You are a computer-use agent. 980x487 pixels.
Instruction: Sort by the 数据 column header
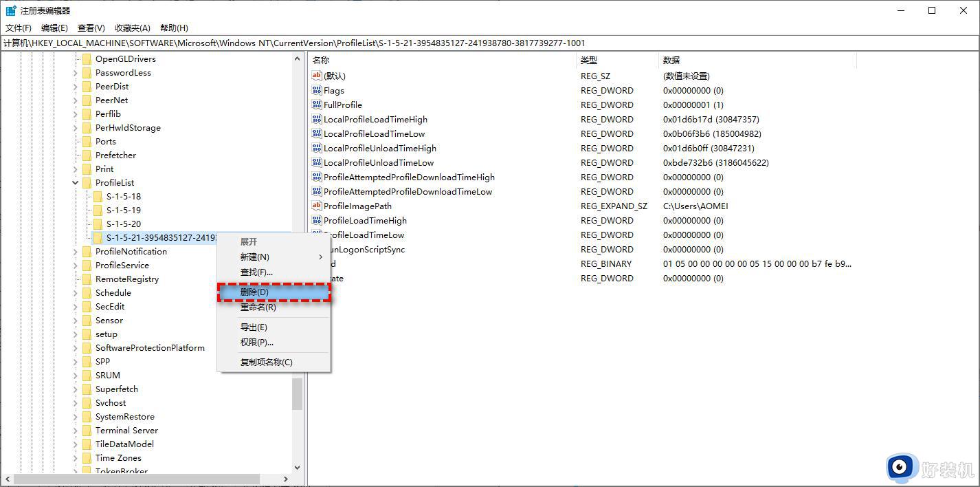click(757, 61)
